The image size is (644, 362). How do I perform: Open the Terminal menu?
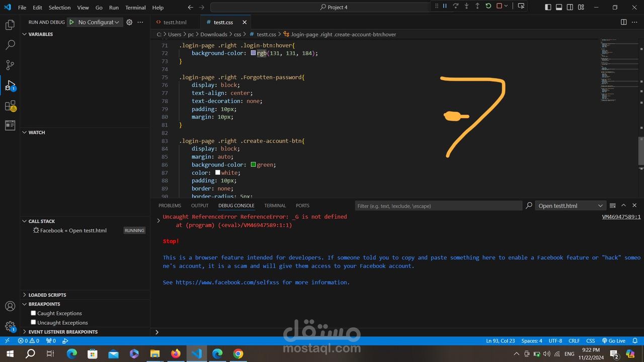[x=135, y=8]
